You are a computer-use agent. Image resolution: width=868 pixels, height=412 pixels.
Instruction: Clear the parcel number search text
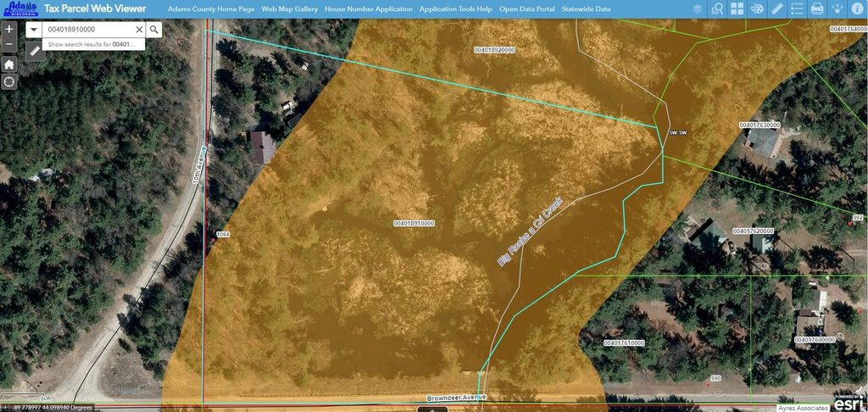139,30
